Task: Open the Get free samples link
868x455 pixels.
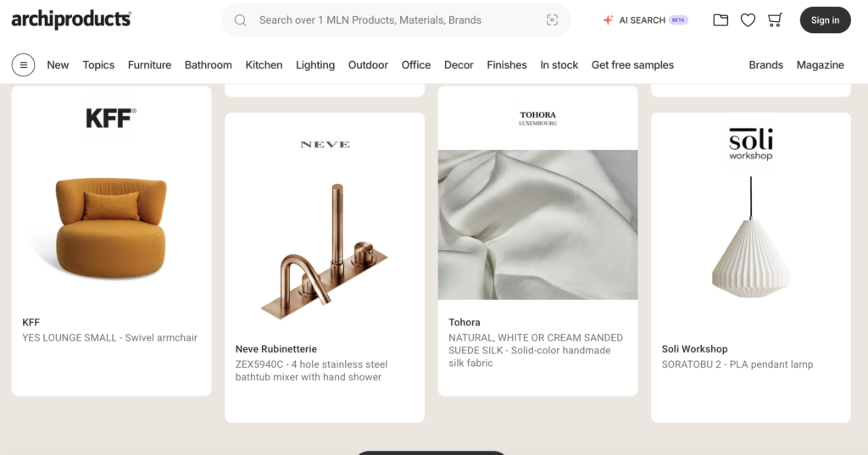Action: coord(632,65)
